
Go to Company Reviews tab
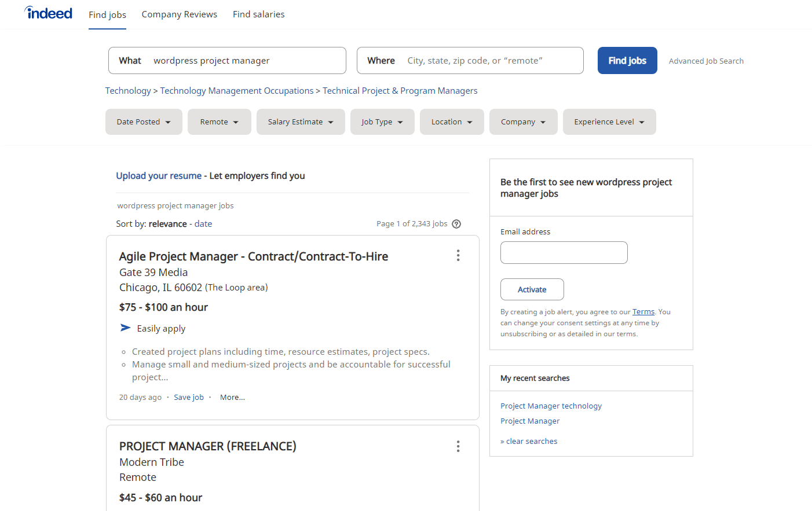click(x=180, y=14)
